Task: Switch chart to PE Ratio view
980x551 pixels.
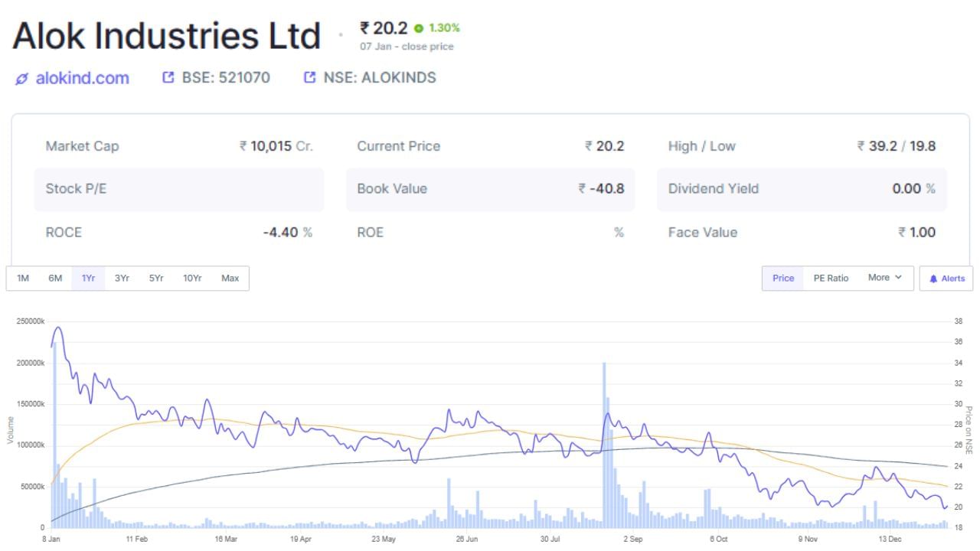Action: (831, 278)
